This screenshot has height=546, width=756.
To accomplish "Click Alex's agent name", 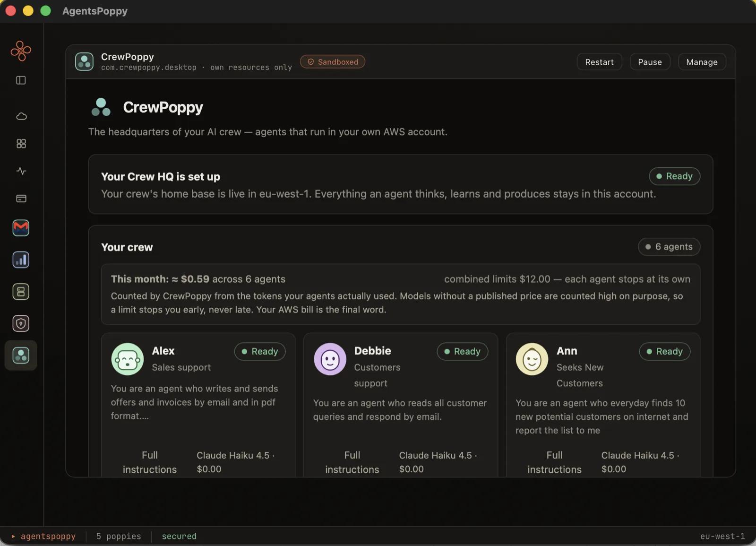I will [x=163, y=351].
